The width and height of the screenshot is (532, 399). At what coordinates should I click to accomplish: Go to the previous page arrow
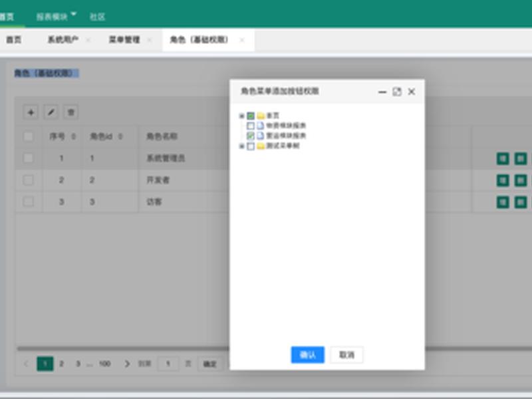coord(26,364)
